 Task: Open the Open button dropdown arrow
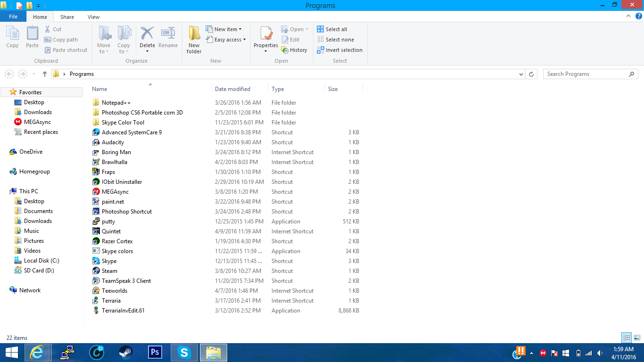point(307,29)
